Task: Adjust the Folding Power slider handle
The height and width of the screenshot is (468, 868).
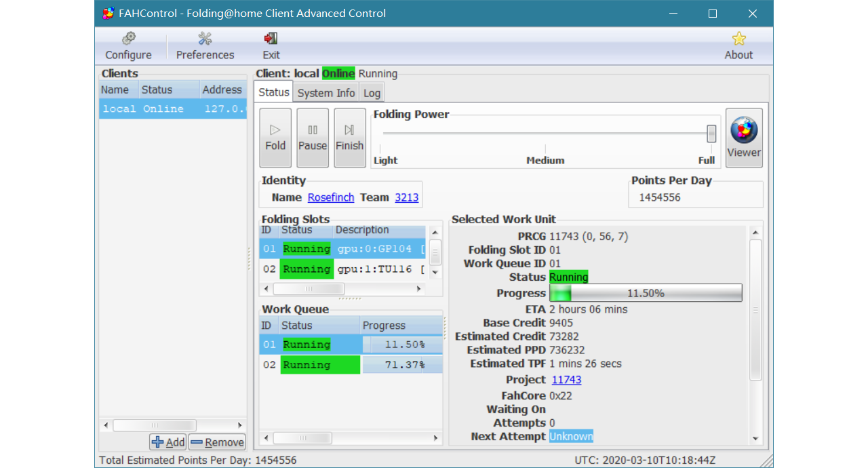Action: (711, 134)
